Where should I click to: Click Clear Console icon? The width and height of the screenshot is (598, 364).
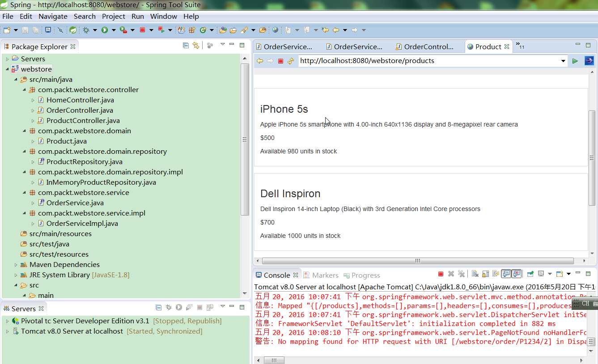475,274
